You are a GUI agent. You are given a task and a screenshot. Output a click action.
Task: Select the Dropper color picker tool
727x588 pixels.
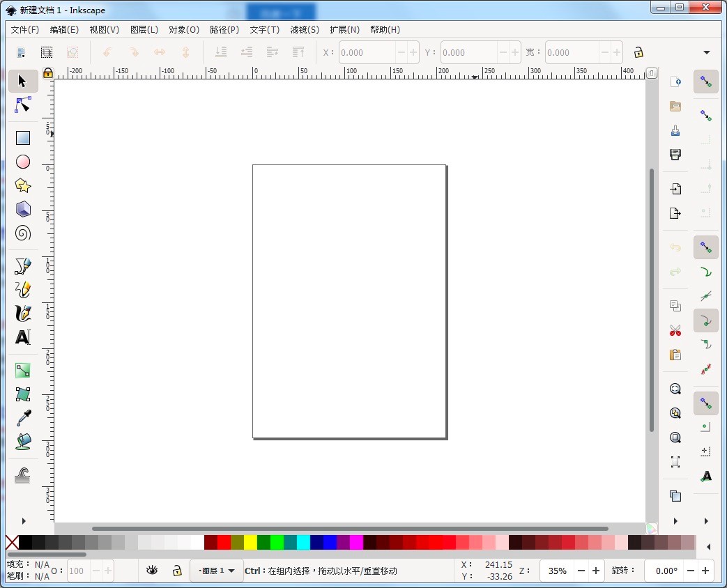[22, 419]
